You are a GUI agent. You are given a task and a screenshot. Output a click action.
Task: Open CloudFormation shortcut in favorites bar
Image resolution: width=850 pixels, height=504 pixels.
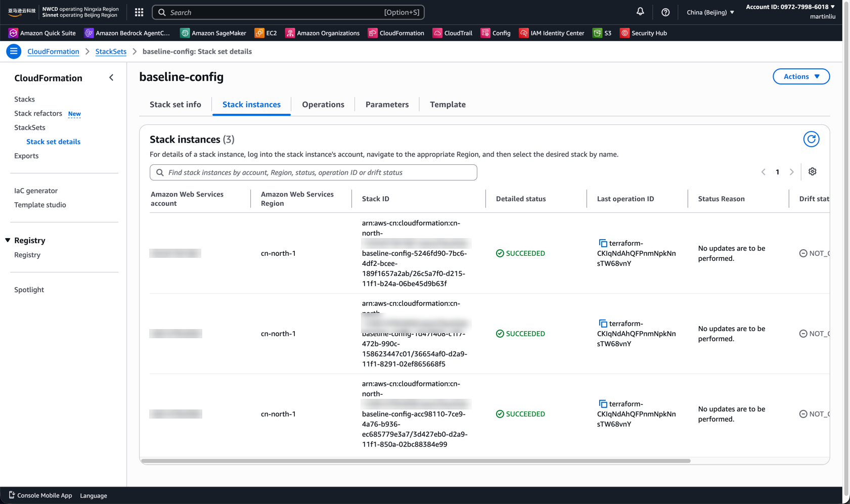[x=396, y=33]
